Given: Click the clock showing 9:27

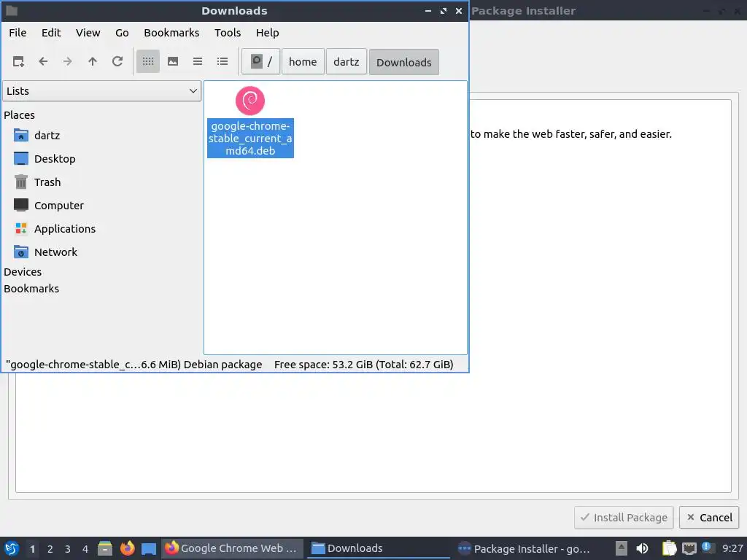Looking at the screenshot, I should (x=732, y=548).
